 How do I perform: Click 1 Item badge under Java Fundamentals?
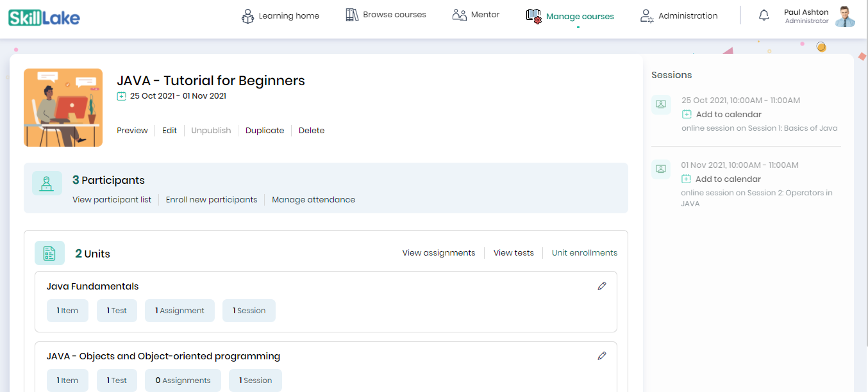(67, 311)
